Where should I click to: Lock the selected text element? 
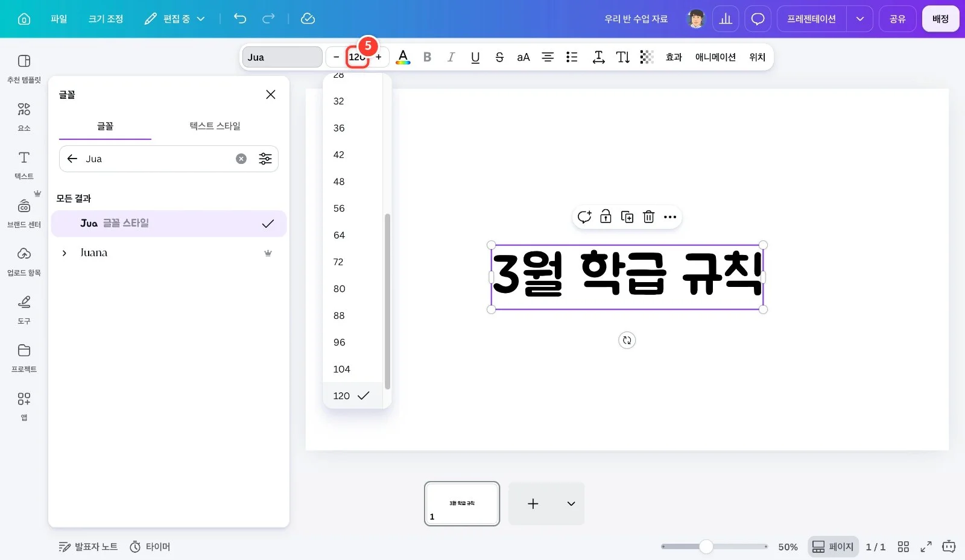[x=606, y=217]
